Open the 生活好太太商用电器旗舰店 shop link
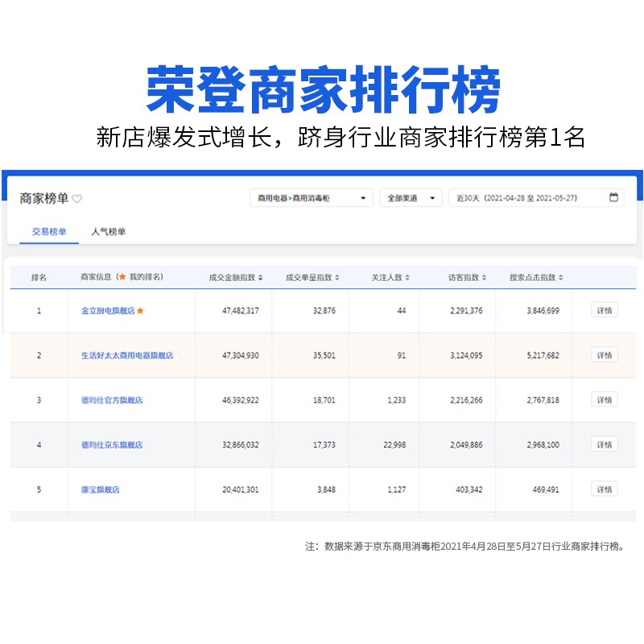 127,355
